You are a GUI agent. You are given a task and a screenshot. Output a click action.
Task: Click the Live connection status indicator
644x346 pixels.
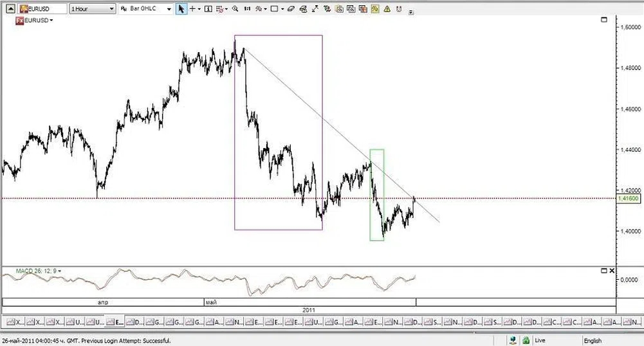[x=539, y=340]
